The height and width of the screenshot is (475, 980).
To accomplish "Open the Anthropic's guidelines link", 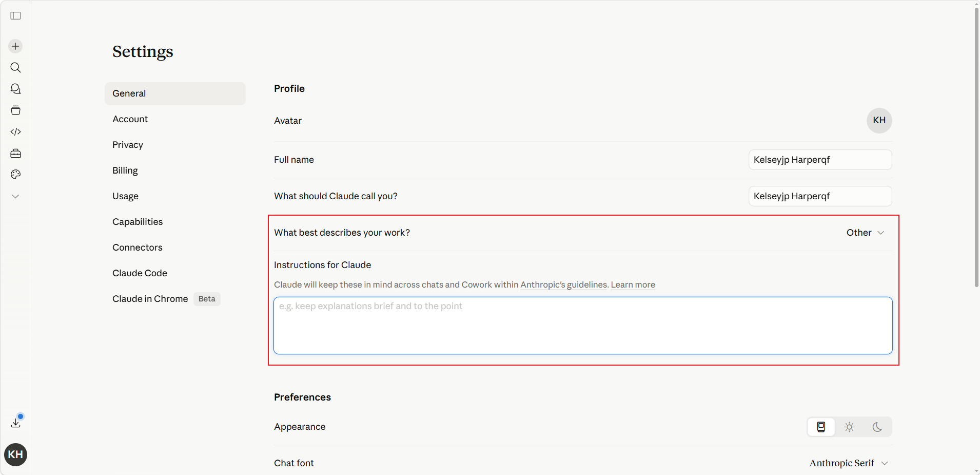I will (x=563, y=284).
